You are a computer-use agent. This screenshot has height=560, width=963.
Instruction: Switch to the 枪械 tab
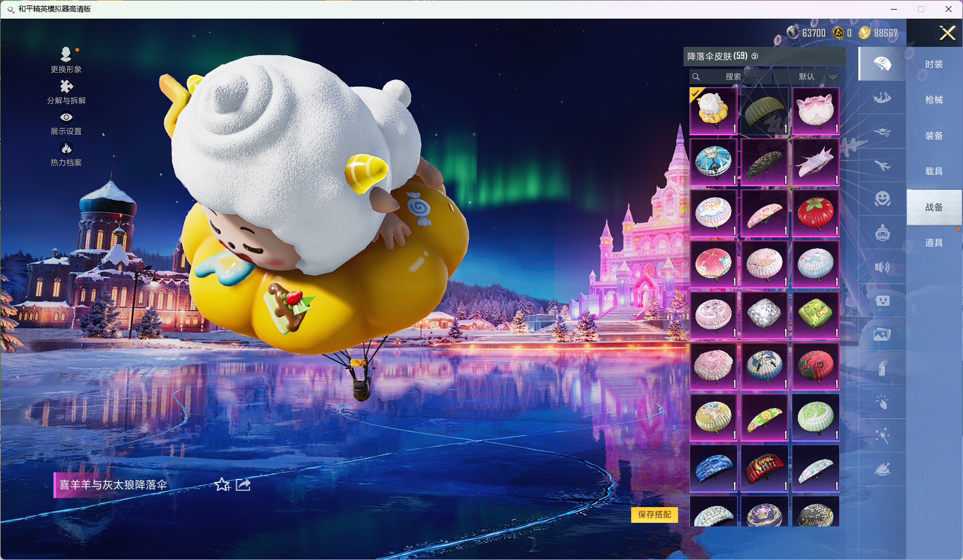pos(934,100)
